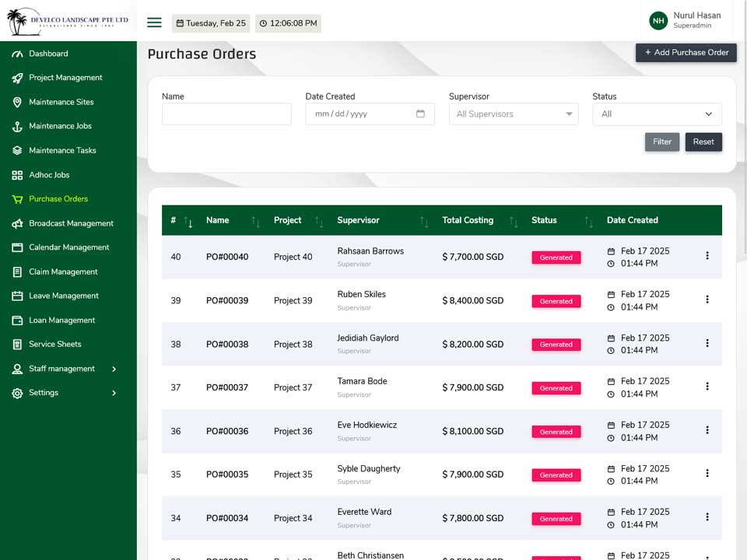Sort table by Name column
The image size is (747, 560).
256,221
